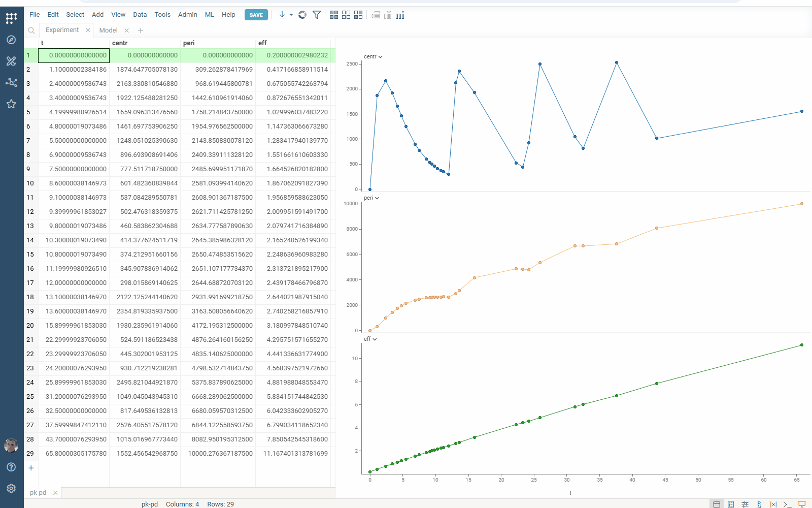Click the filter funnel icon in toolbar
The width and height of the screenshot is (812, 508).
[x=317, y=15]
